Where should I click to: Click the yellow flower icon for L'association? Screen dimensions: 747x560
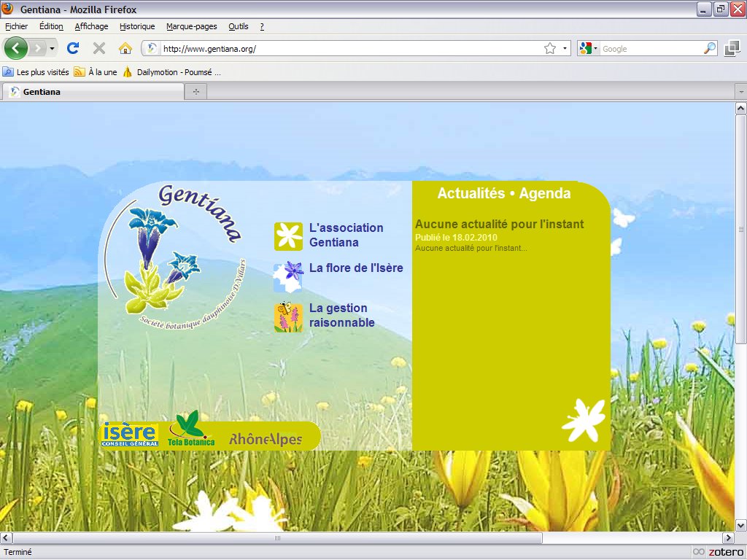[288, 236]
